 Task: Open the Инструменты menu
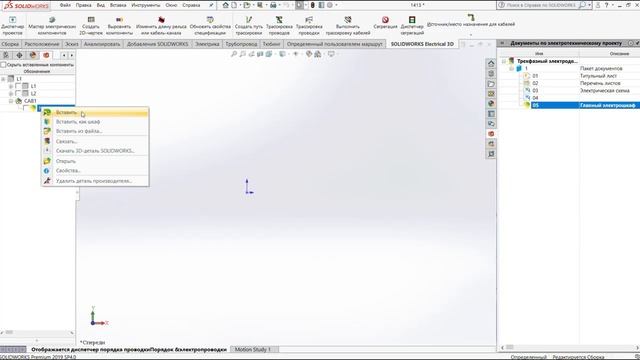146,5
